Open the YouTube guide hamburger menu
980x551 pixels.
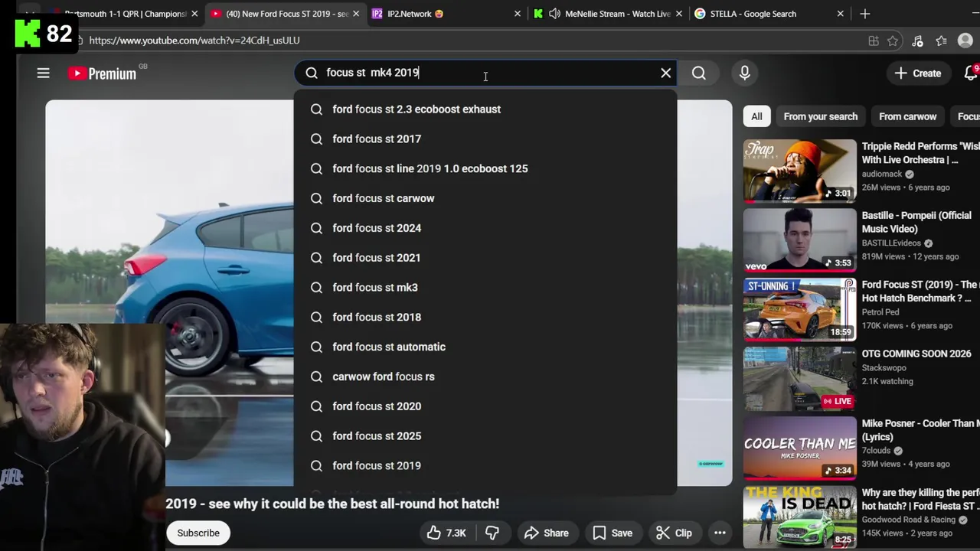point(43,73)
